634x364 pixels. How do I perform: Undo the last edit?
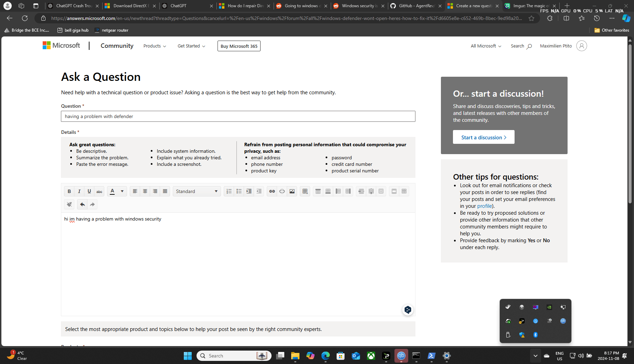[x=82, y=204]
